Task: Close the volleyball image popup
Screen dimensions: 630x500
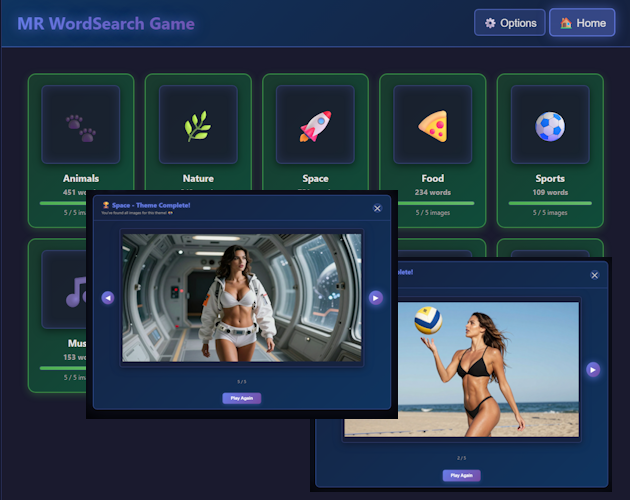Action: [x=595, y=275]
